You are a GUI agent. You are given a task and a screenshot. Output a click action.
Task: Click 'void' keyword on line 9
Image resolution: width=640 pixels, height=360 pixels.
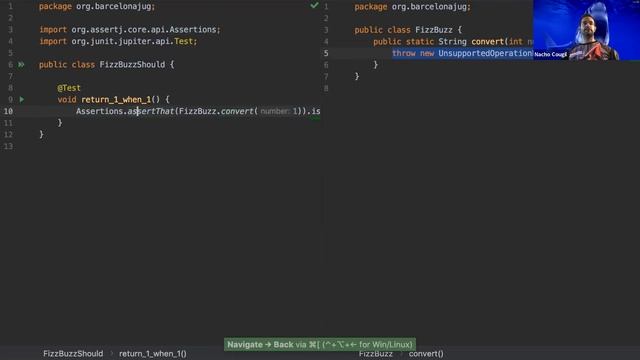point(67,100)
